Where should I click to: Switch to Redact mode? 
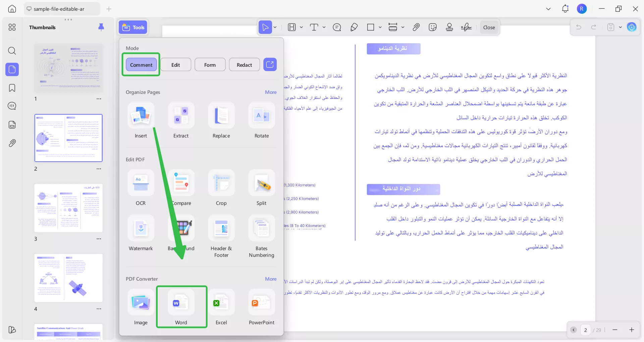point(244,65)
